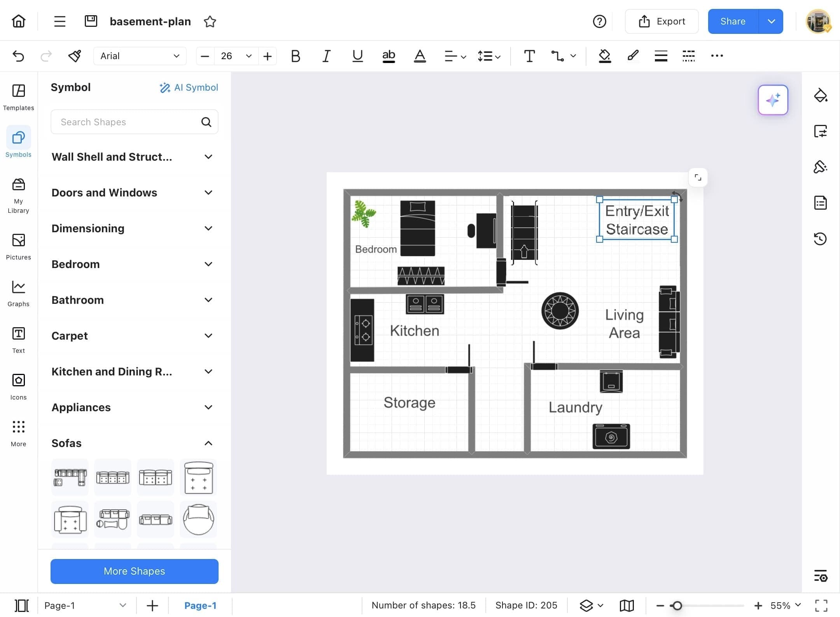Toggle bold formatting

[296, 56]
